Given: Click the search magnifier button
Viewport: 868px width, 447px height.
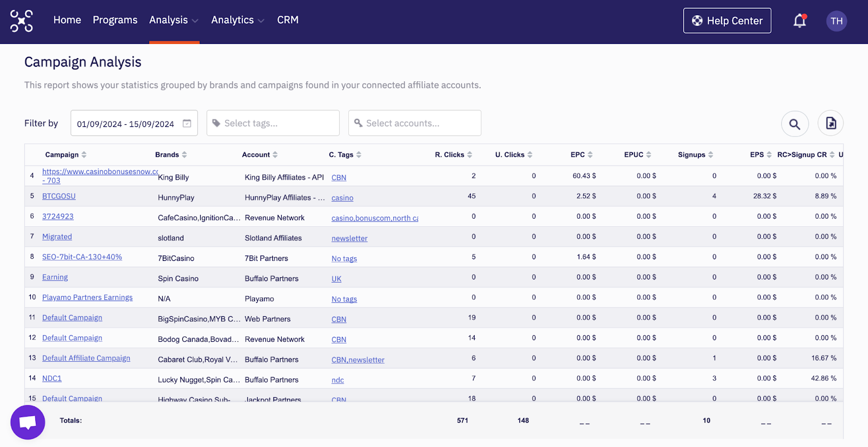Looking at the screenshot, I should point(795,124).
